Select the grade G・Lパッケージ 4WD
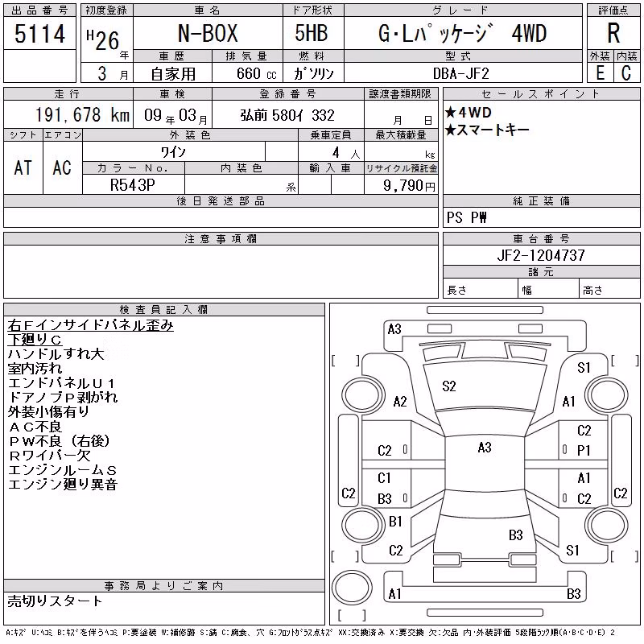The image size is (644, 644). click(x=462, y=33)
